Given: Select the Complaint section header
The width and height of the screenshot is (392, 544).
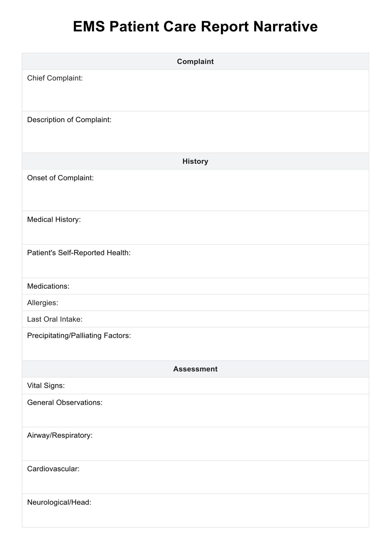Looking at the screenshot, I should tap(195, 61).
